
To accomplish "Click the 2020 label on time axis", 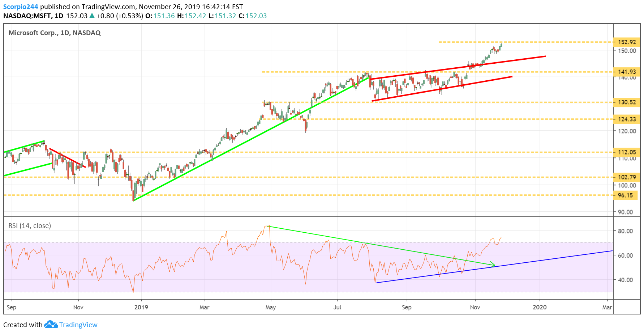I will pos(540,307).
